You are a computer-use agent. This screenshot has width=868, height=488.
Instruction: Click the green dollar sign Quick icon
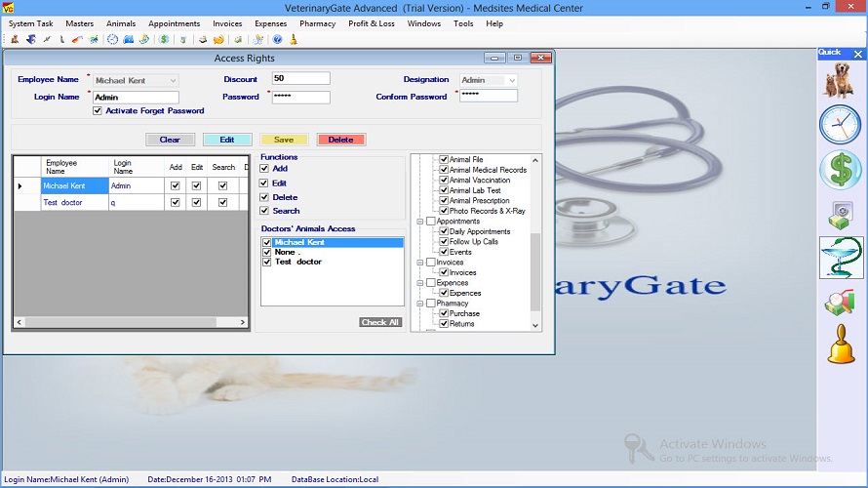[840, 170]
